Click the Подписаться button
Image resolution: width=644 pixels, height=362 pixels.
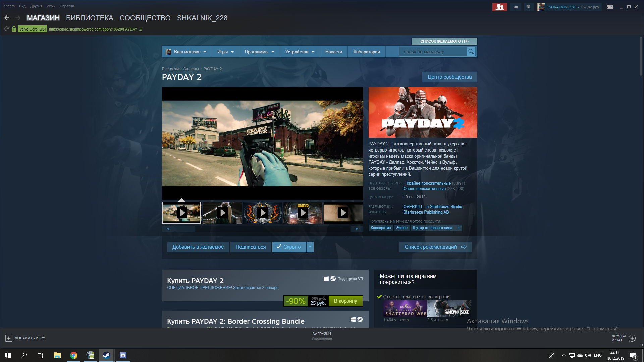click(251, 247)
